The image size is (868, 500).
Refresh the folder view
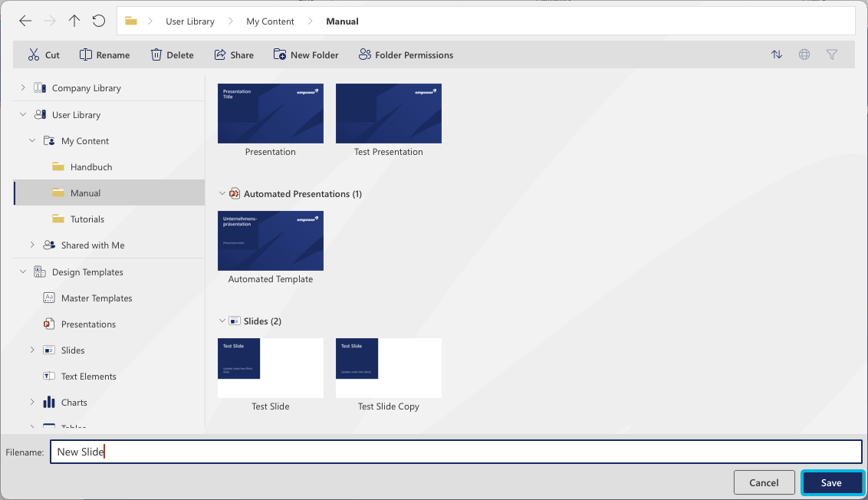99,21
